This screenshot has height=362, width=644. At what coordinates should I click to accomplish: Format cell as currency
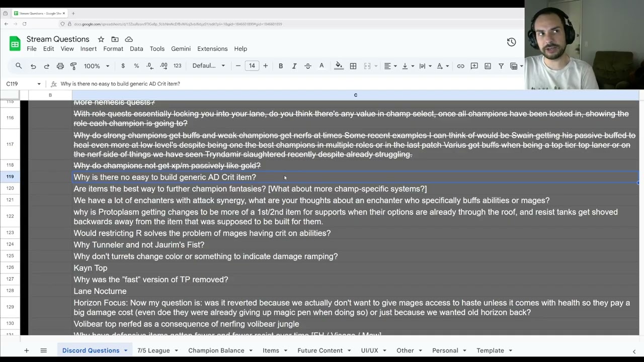click(x=123, y=66)
